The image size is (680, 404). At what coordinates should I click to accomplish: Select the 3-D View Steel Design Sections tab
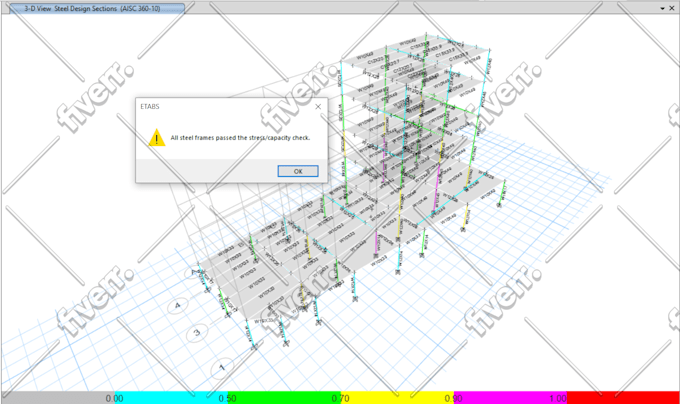pos(97,8)
